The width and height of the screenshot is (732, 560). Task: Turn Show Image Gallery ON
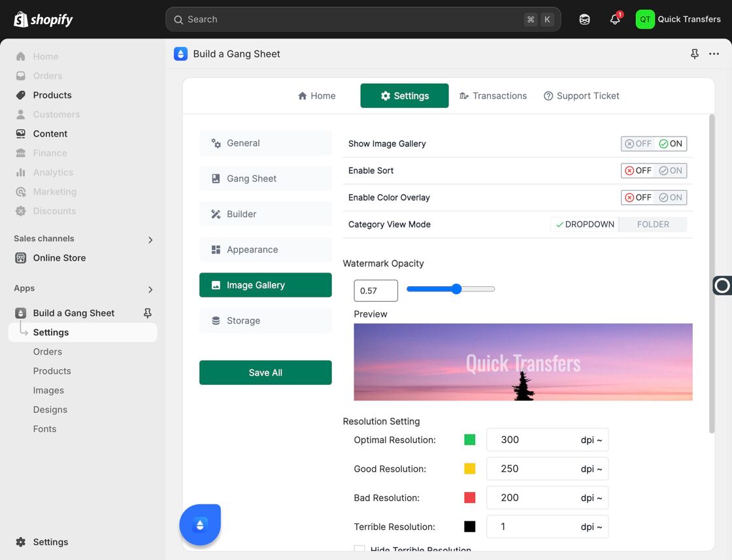671,144
